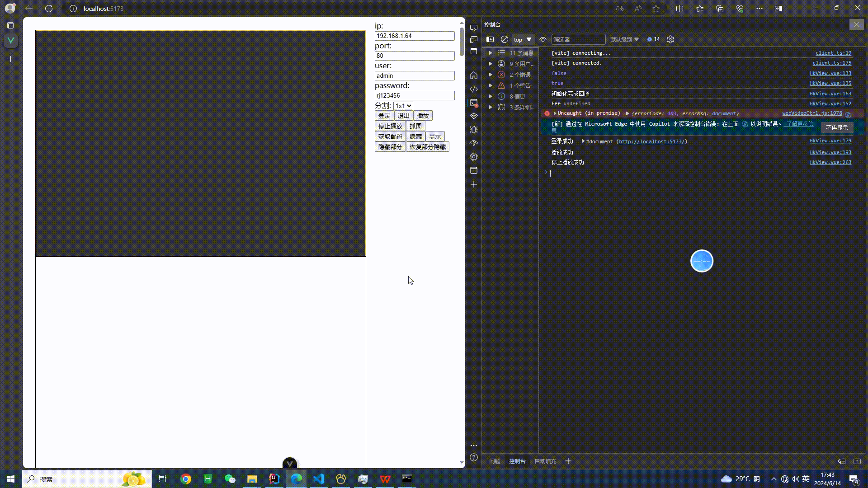Expand the 2 个错误 error group
The image size is (868, 488).
coord(491,75)
